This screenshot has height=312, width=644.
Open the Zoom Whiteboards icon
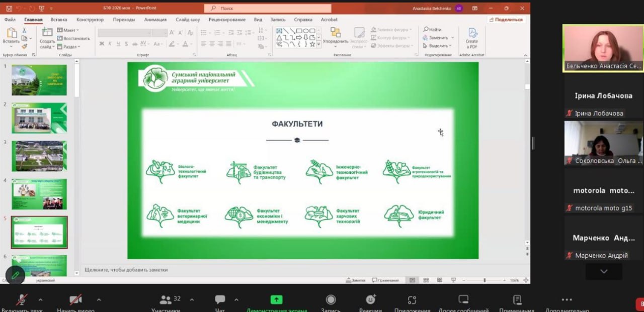(463, 300)
